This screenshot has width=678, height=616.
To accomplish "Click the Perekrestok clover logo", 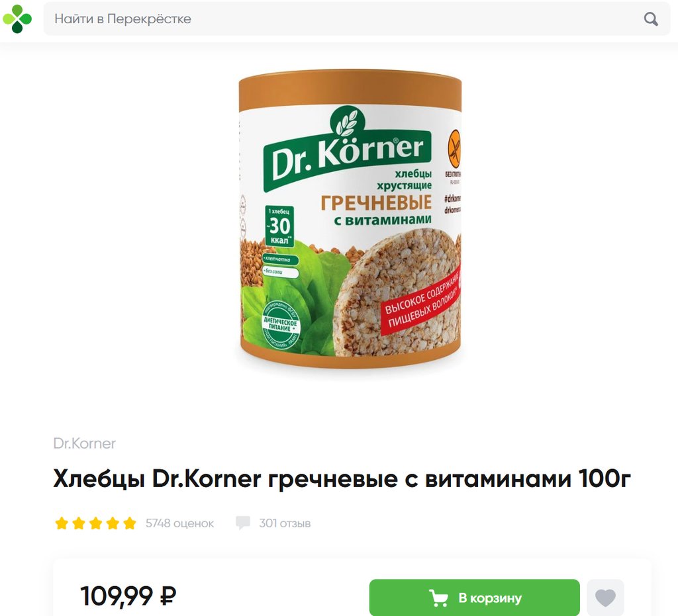I will pyautogui.click(x=17, y=19).
